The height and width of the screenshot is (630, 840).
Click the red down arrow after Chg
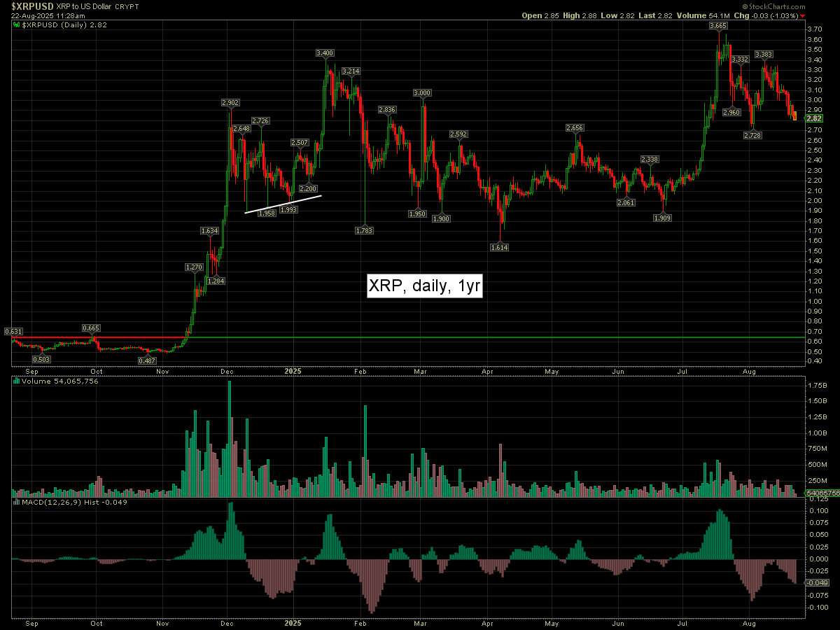pos(802,15)
